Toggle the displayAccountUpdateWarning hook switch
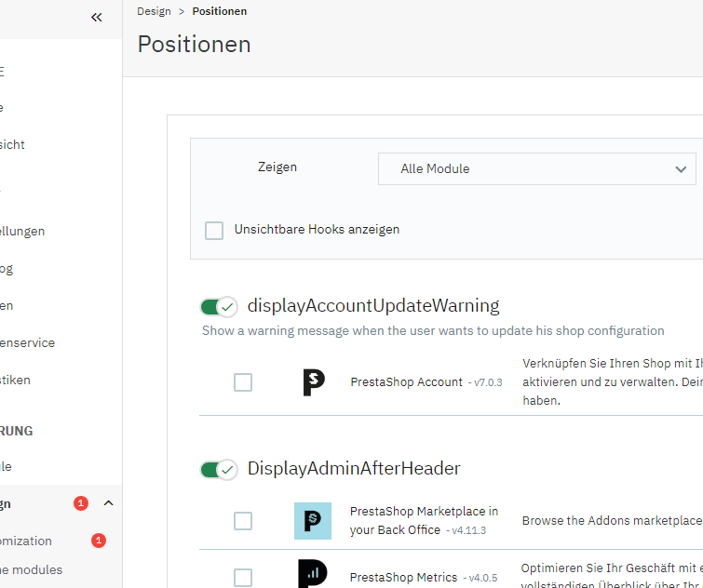Image resolution: width=703 pixels, height=588 pixels. 219,307
